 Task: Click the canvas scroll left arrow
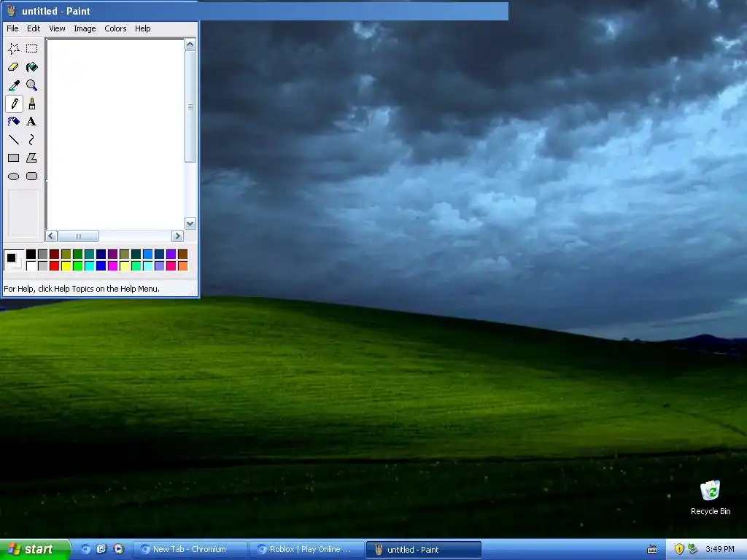(x=52, y=236)
